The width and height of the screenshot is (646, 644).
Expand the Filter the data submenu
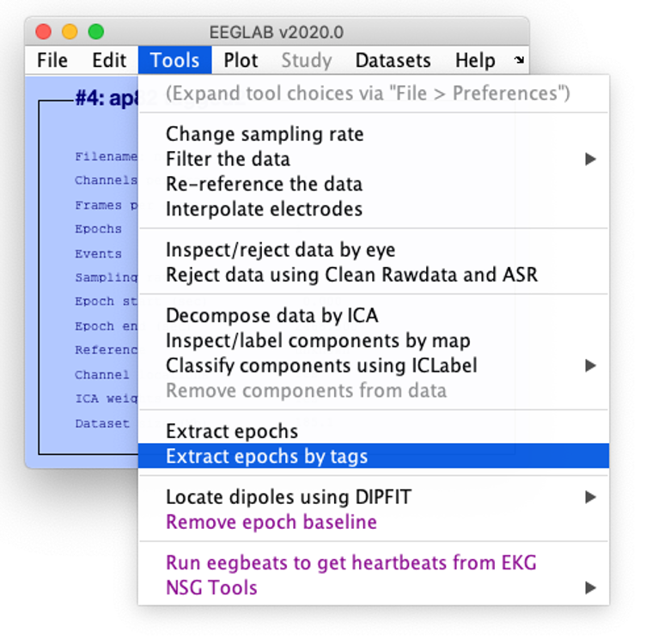coord(228,159)
